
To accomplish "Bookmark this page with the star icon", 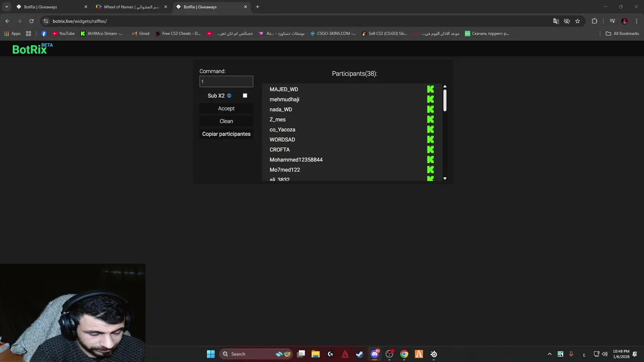I will [x=578, y=21].
